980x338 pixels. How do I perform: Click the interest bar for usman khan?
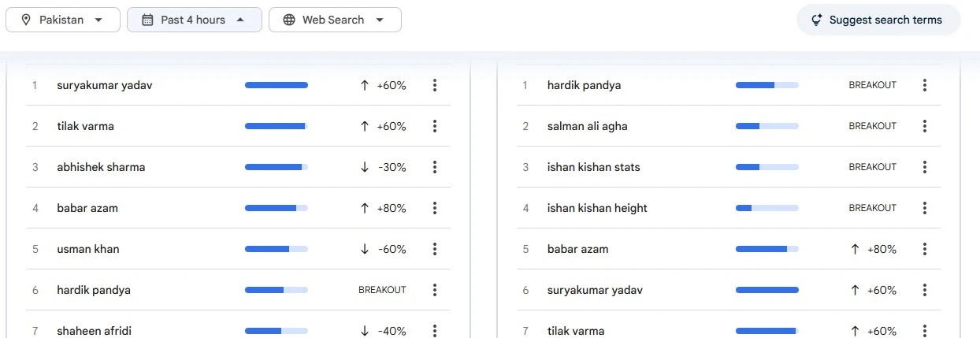click(x=276, y=249)
